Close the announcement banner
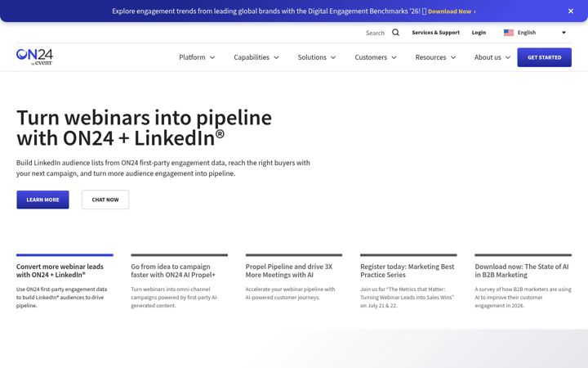This screenshot has height=368, width=588. 571,11
